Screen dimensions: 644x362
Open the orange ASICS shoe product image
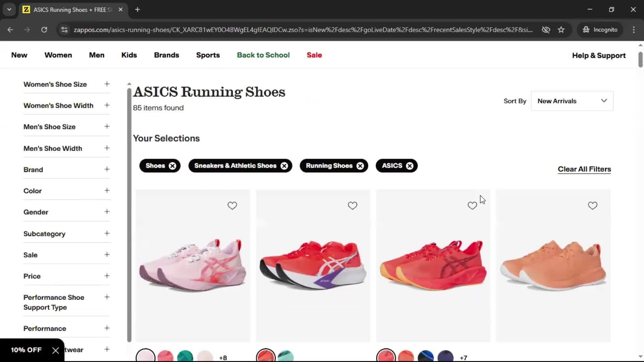(553, 266)
